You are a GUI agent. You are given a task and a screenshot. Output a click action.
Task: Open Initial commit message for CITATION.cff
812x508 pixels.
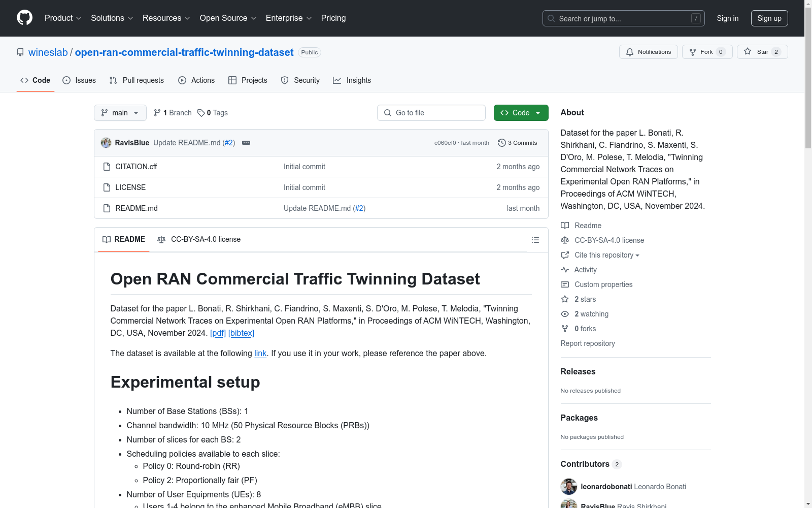coord(304,167)
